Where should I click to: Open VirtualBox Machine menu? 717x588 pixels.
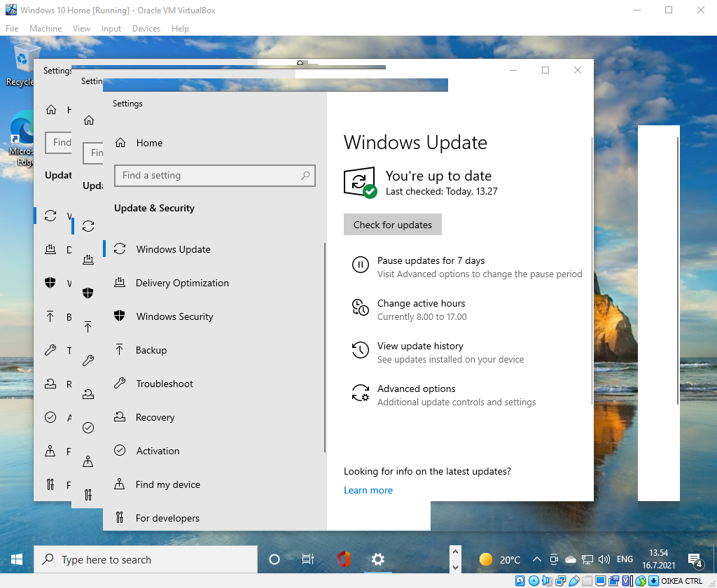[x=46, y=28]
